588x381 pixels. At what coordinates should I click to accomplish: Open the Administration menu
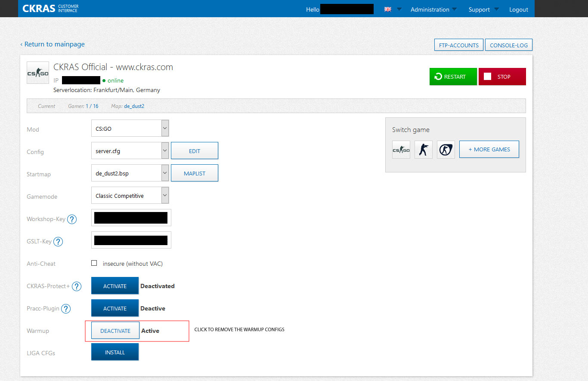[x=433, y=9]
